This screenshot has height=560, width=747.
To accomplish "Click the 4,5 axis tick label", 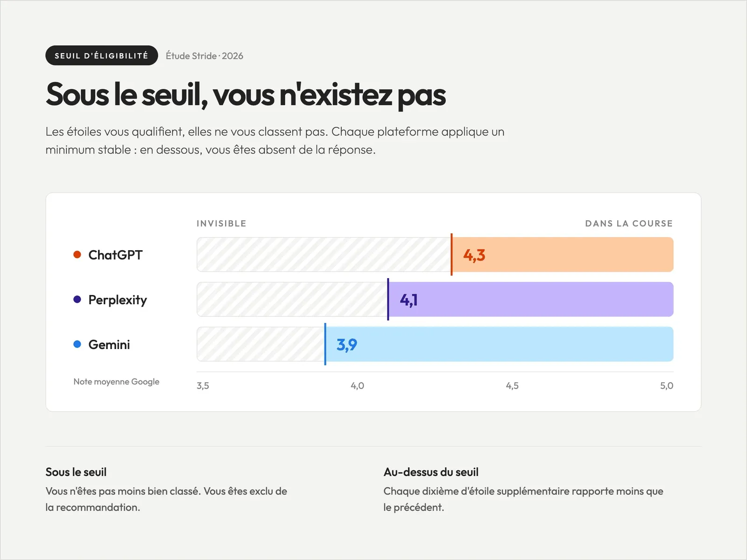I will pos(512,386).
